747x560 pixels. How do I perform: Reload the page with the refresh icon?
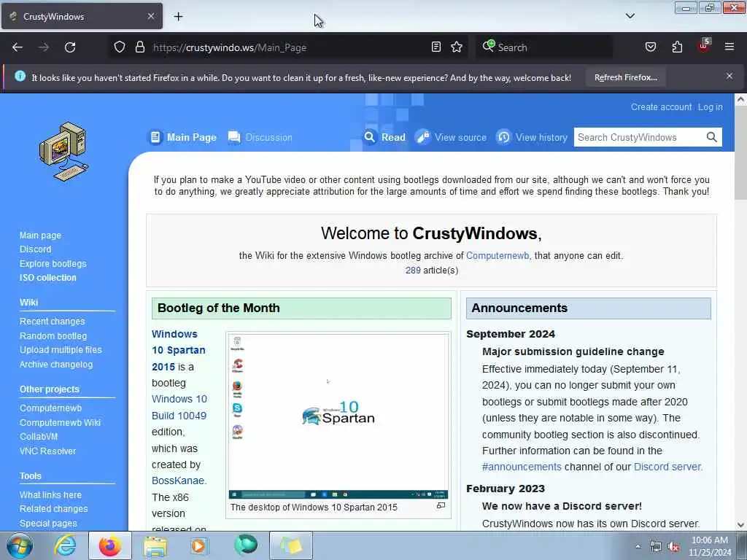(70, 47)
